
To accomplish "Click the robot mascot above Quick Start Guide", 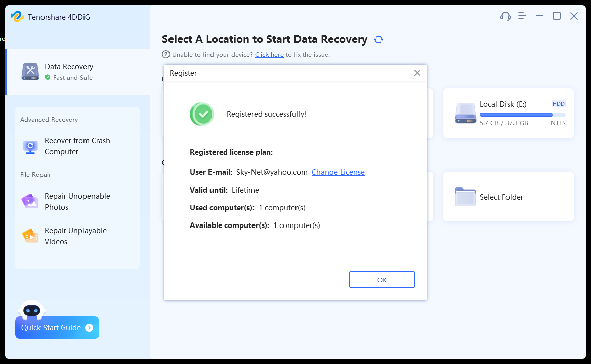I will click(32, 310).
